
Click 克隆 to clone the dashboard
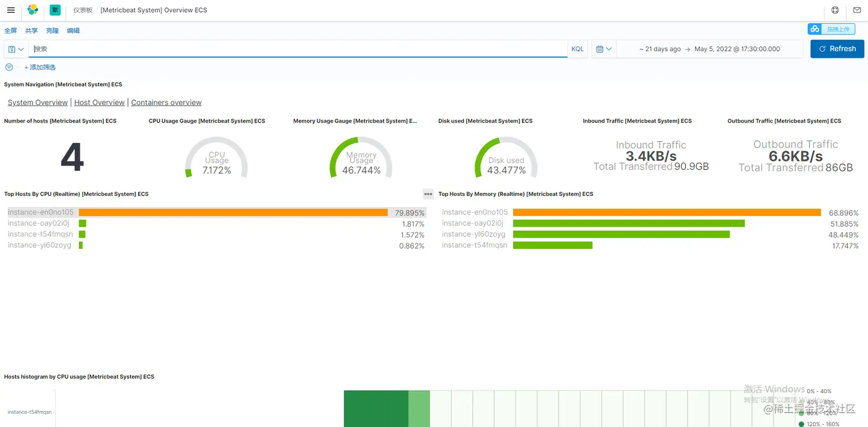[x=52, y=30]
